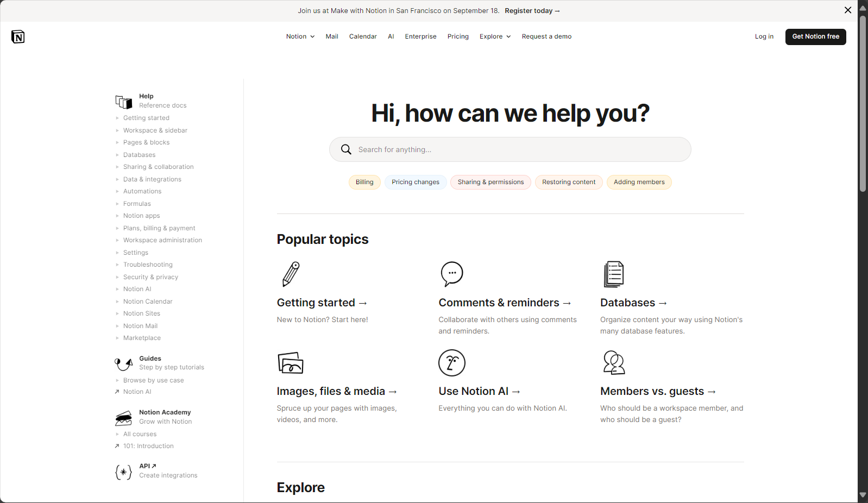The height and width of the screenshot is (503, 868).
Task: Open Calendar in the top navigation
Action: (x=363, y=36)
